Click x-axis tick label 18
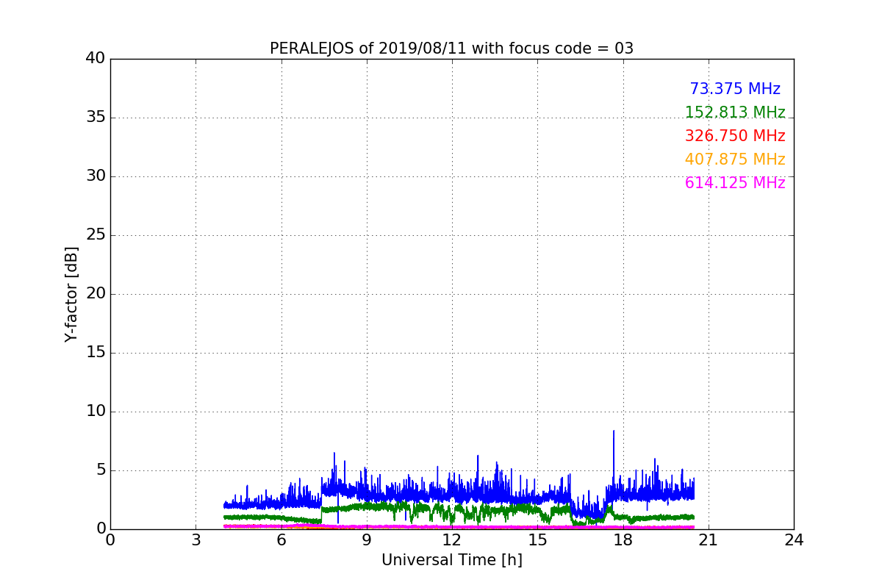 [x=623, y=540]
